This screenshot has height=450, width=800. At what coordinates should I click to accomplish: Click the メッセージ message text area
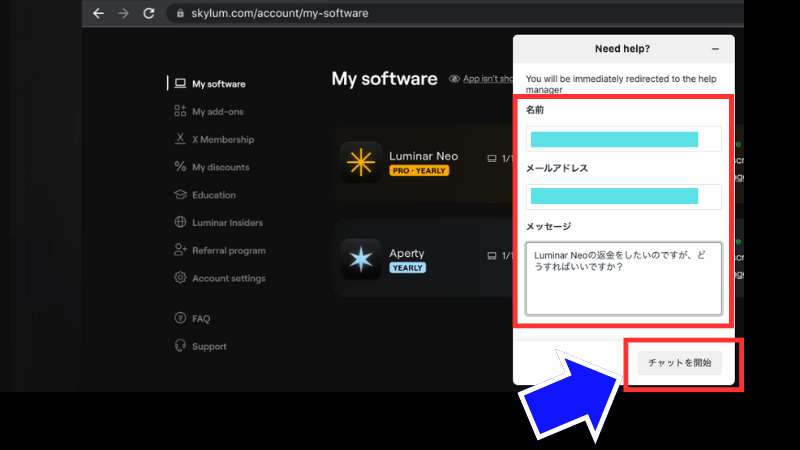point(623,279)
